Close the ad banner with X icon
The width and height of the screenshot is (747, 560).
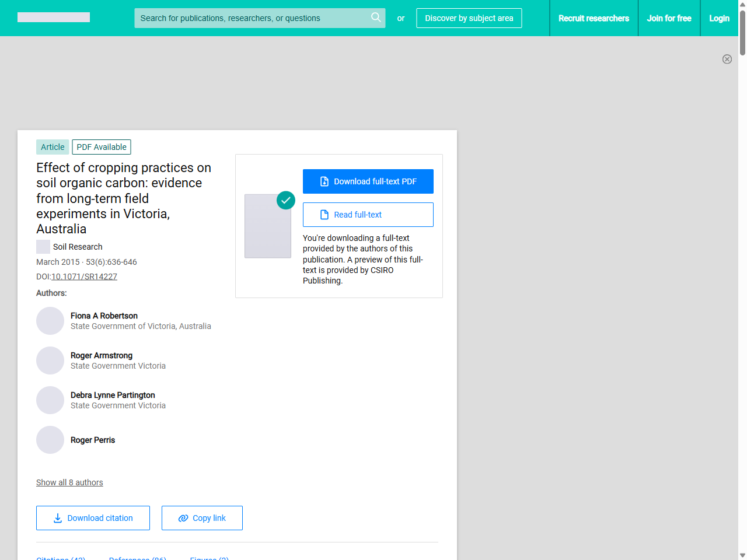pos(727,59)
